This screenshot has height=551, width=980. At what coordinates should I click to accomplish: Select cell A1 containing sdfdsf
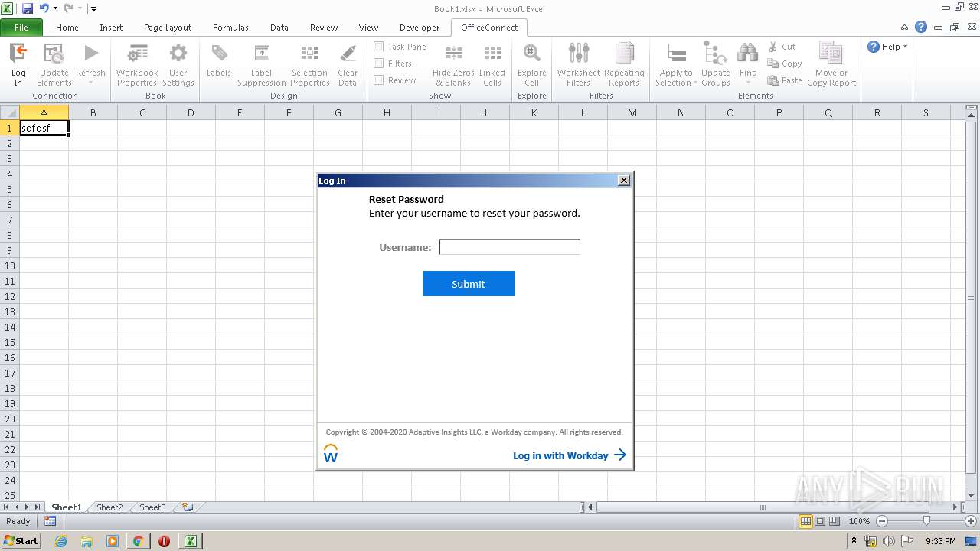click(x=44, y=128)
